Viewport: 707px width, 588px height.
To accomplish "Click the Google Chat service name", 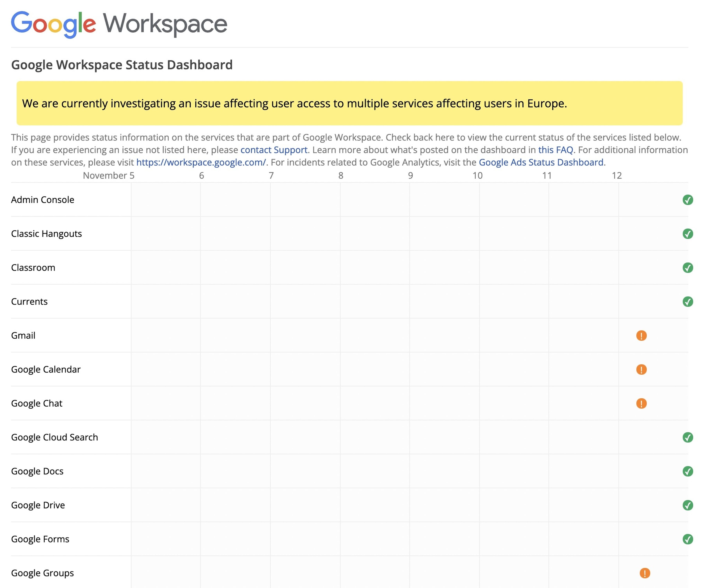I will pos(37,403).
